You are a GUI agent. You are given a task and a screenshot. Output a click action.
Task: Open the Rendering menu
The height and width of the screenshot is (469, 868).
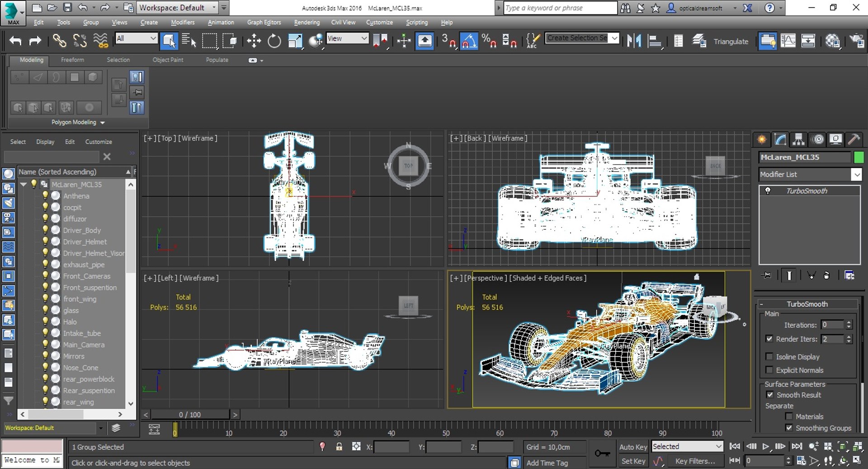pyautogui.click(x=307, y=22)
